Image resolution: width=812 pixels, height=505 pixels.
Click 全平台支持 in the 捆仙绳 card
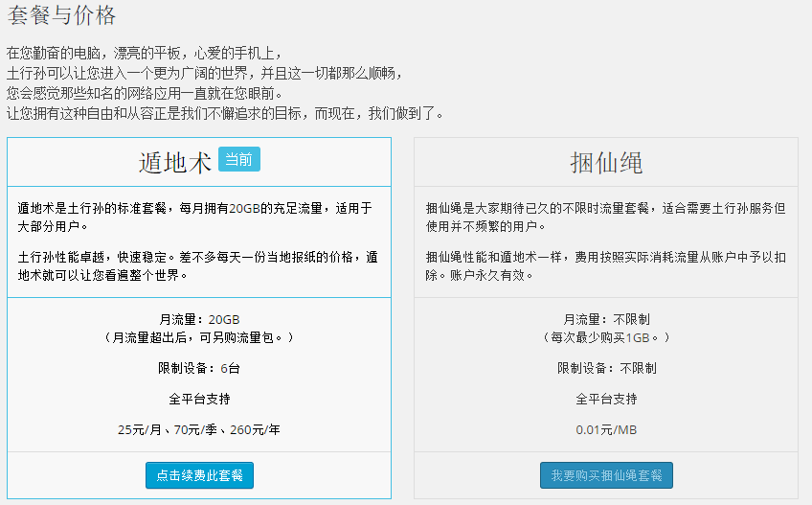pyautogui.click(x=605, y=399)
